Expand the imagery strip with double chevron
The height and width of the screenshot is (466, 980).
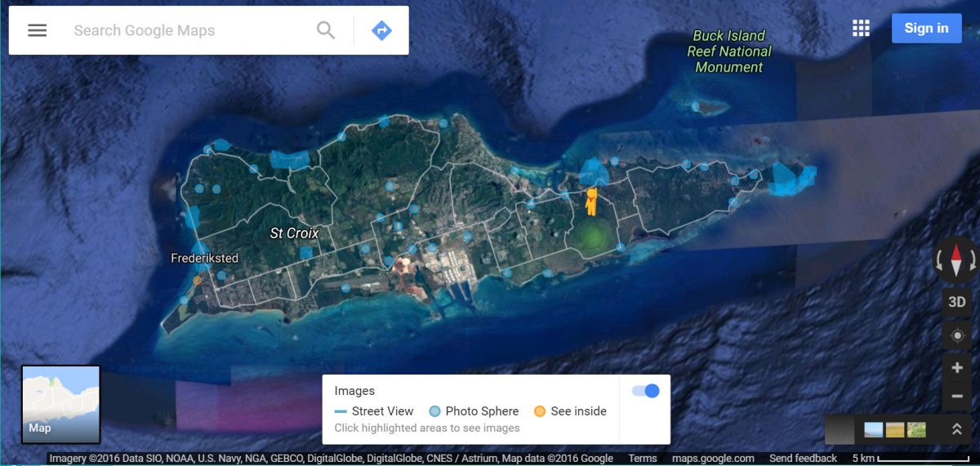(x=956, y=428)
